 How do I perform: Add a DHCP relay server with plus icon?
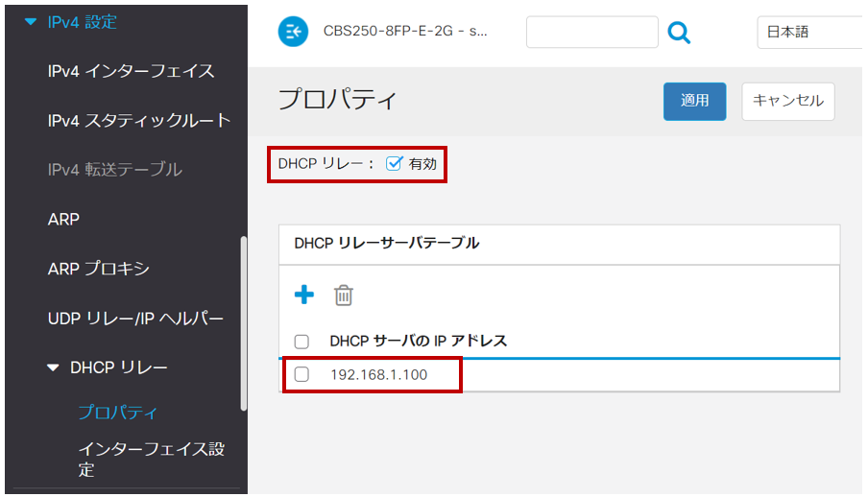[x=304, y=295]
